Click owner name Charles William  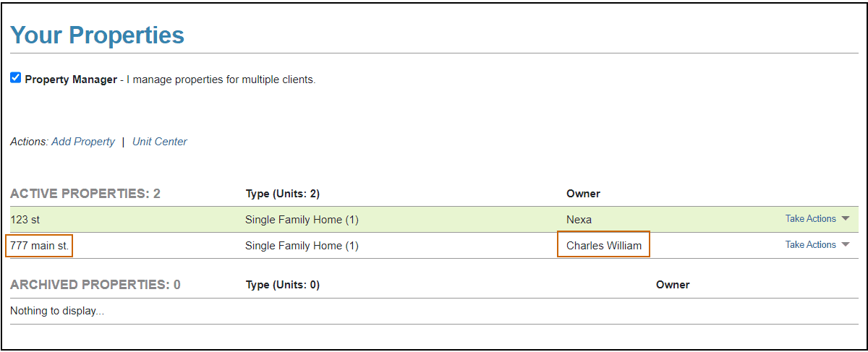[604, 246]
